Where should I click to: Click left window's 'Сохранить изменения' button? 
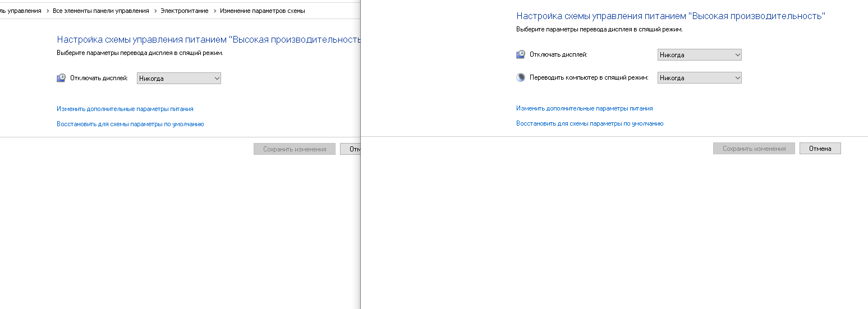pyautogui.click(x=295, y=149)
